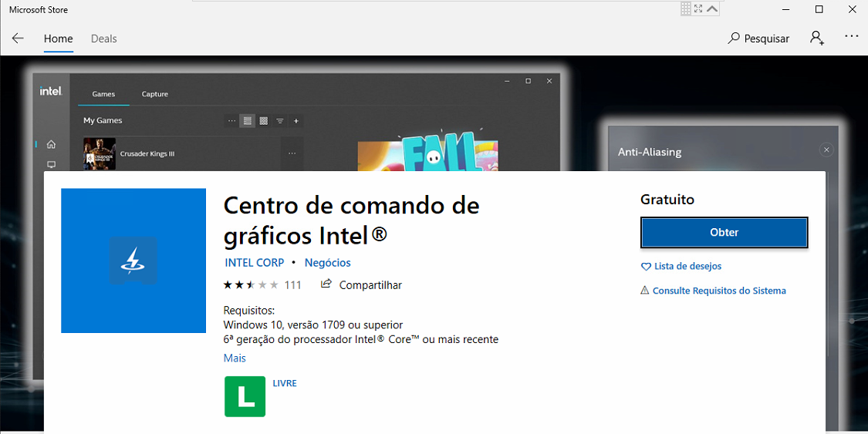Viewport: 868px width, 434px height.
Task: Click the up chevron in the title bar overlay
Action: 712,8
